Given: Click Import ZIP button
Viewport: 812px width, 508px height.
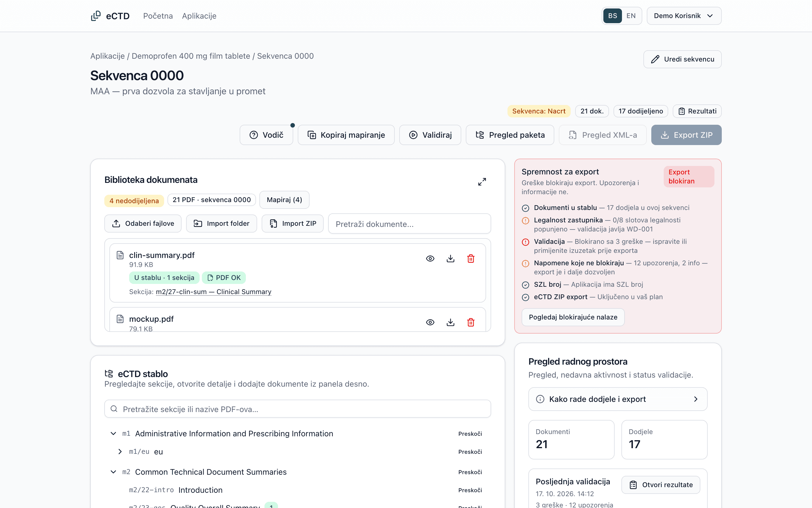Looking at the screenshot, I should (x=293, y=224).
